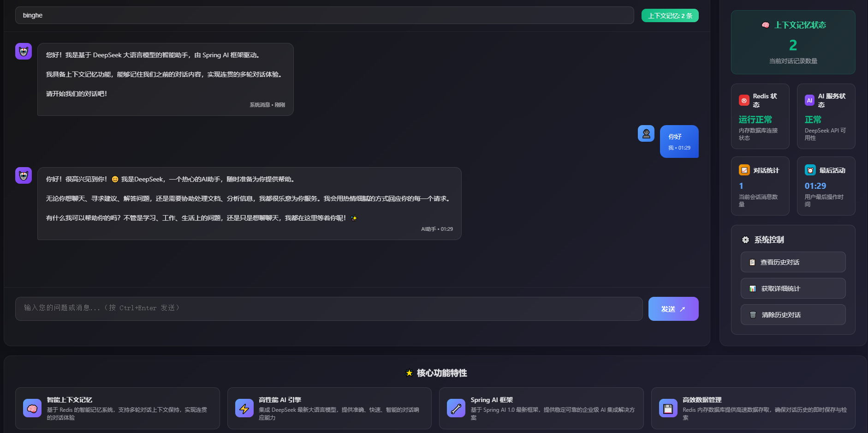
Task: Click 清除历史对话 to clear history
Action: click(x=793, y=315)
